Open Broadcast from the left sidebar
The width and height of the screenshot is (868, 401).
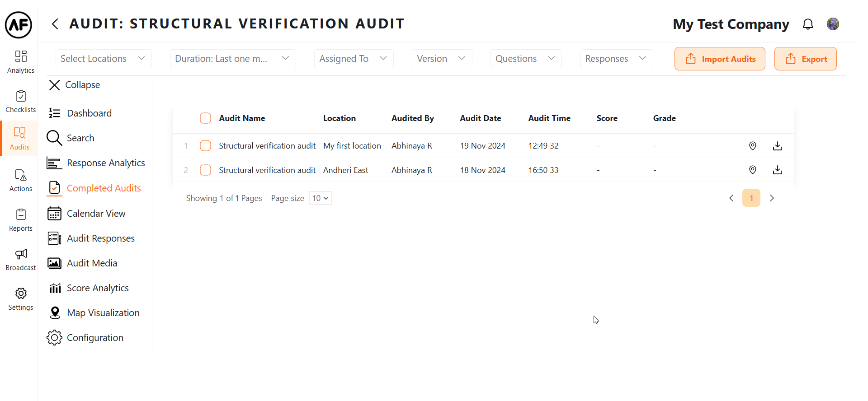pos(21,260)
